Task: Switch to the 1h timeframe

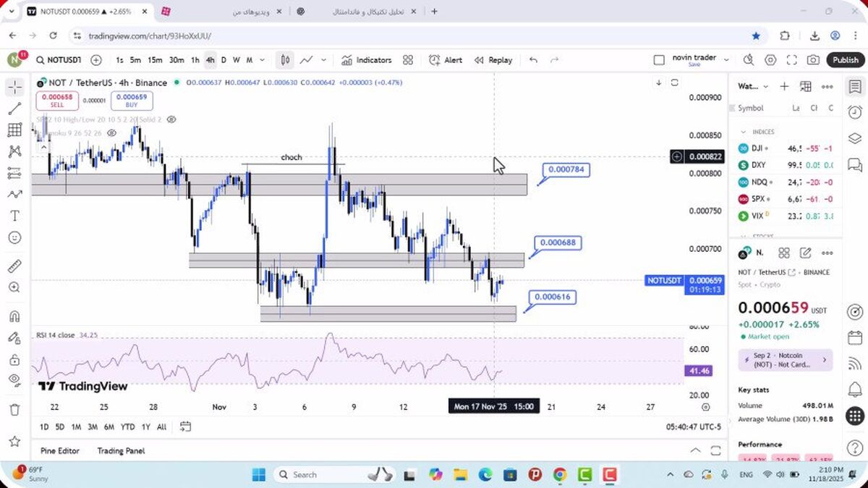Action: tap(195, 60)
